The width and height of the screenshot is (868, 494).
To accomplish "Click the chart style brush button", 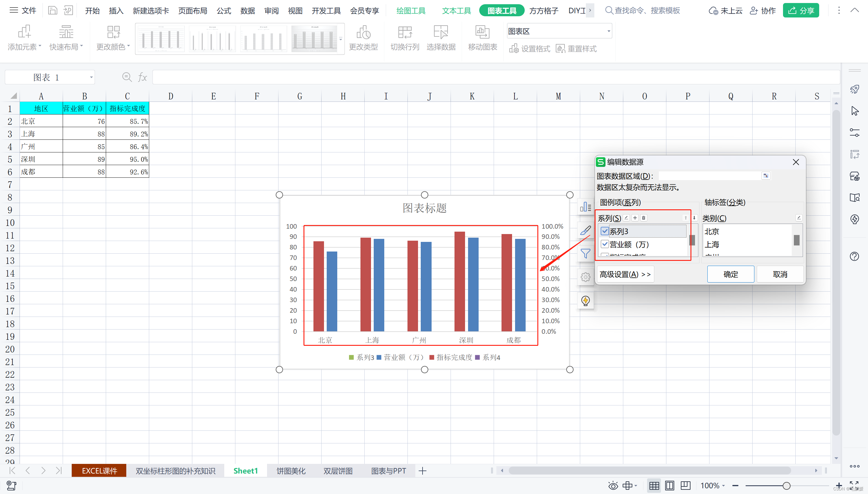I will coord(585,230).
